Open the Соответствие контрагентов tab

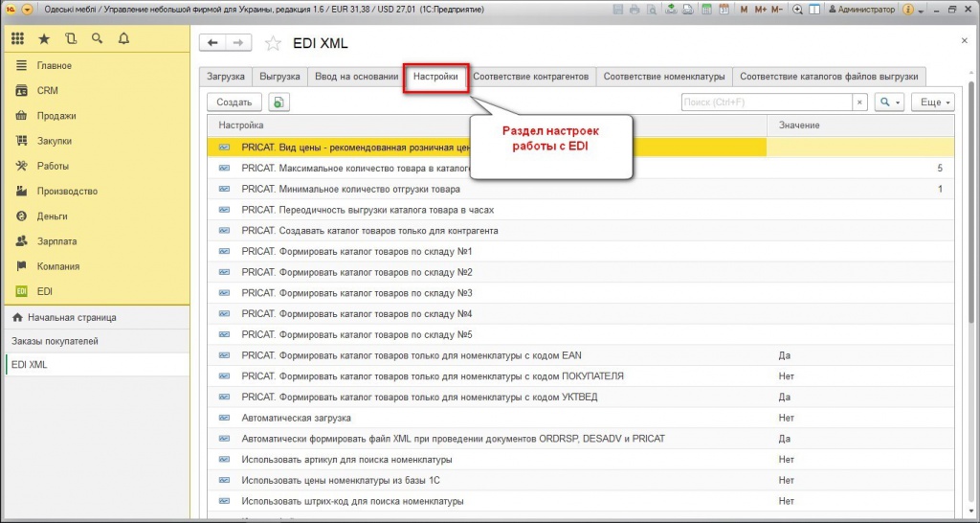tap(530, 77)
